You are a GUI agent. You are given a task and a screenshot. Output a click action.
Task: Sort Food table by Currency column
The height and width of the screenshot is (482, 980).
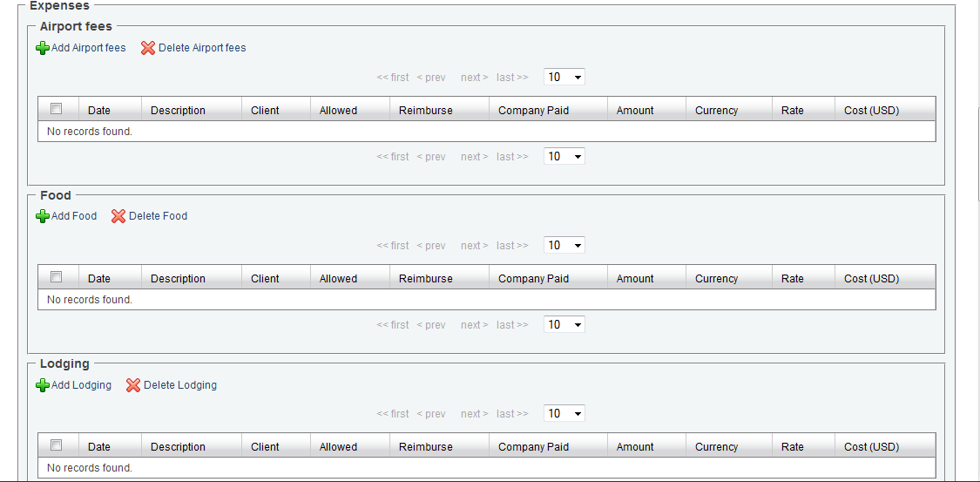click(716, 279)
